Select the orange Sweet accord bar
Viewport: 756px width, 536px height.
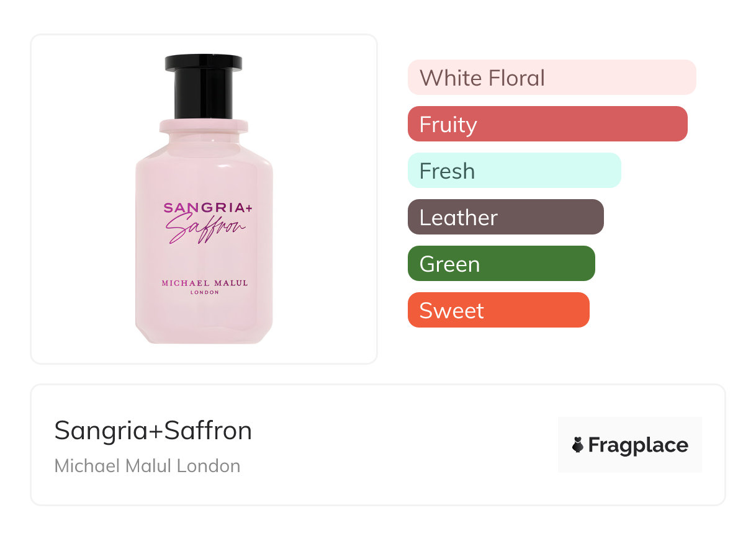pyautogui.click(x=498, y=310)
